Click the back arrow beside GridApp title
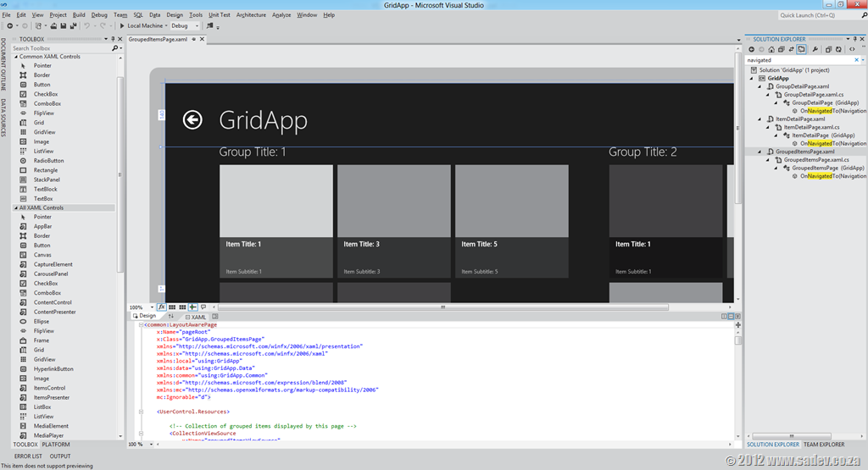This screenshot has height=470, width=868. [192, 119]
